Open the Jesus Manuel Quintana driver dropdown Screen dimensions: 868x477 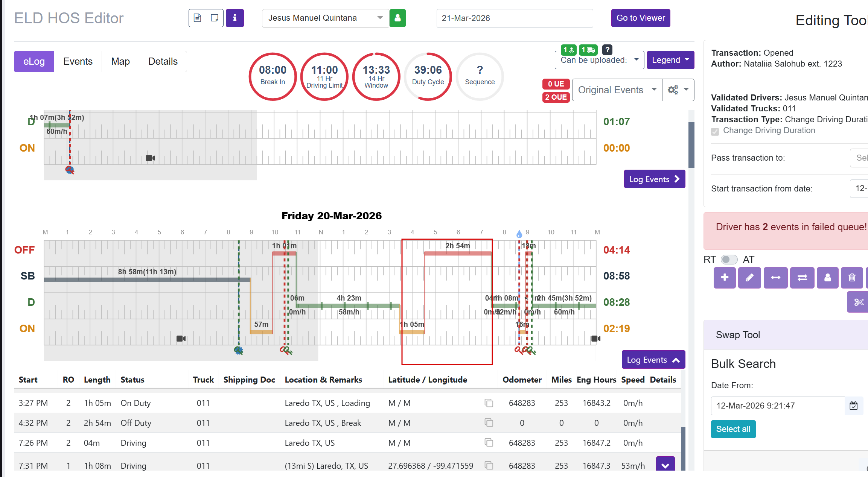[x=325, y=18]
